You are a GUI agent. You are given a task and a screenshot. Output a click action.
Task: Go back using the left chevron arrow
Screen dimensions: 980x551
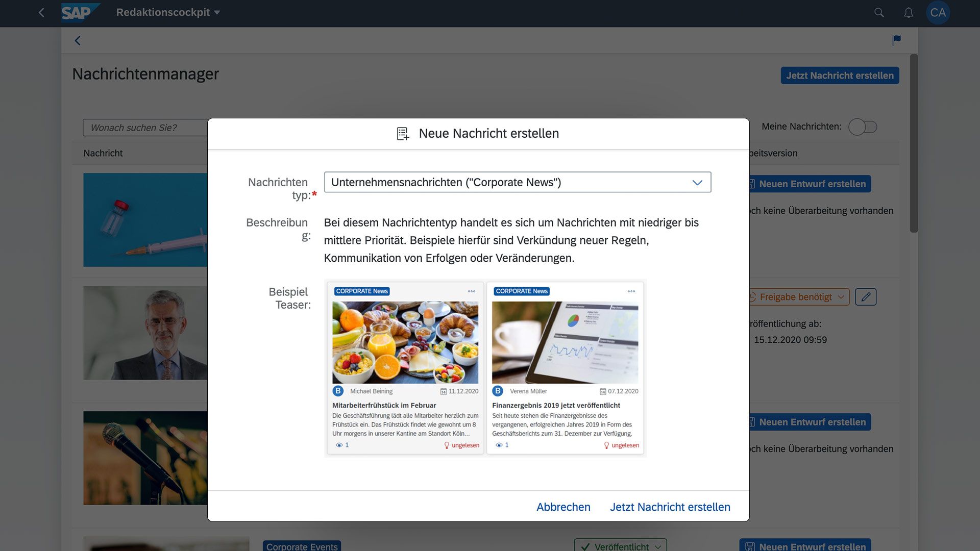[78, 40]
